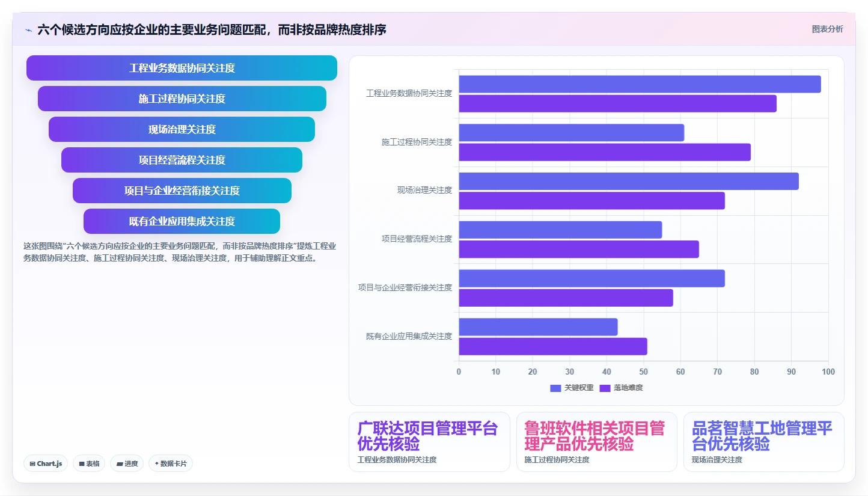868x496 pixels.
Task: Select the 工程业务数据协同关注度 funnel bar
Action: (182, 68)
